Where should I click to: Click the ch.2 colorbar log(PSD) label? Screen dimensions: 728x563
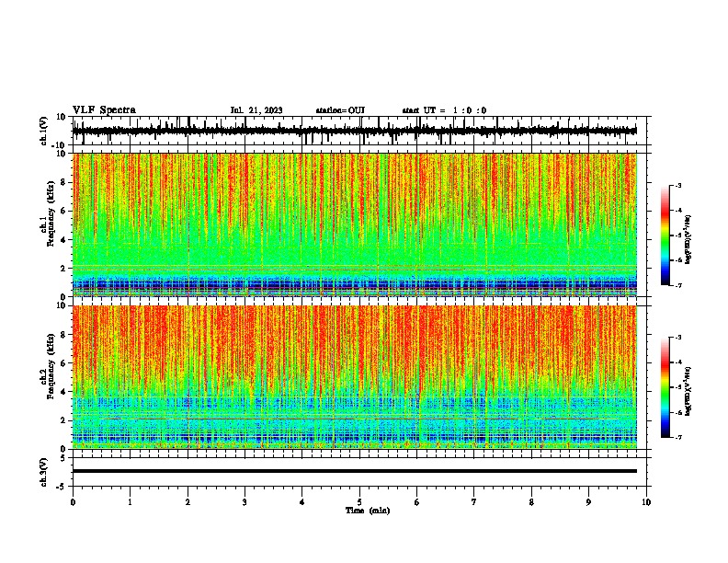pyautogui.click(x=688, y=391)
